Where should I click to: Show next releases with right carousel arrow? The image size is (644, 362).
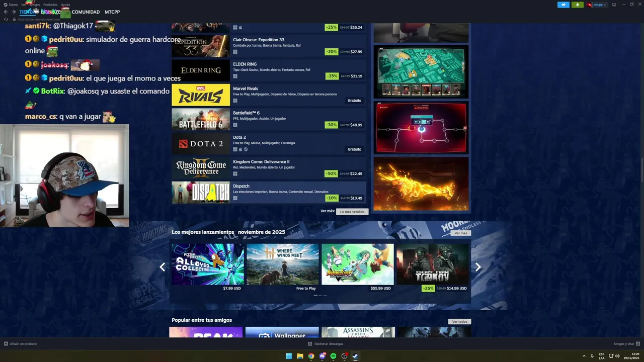pos(478,267)
